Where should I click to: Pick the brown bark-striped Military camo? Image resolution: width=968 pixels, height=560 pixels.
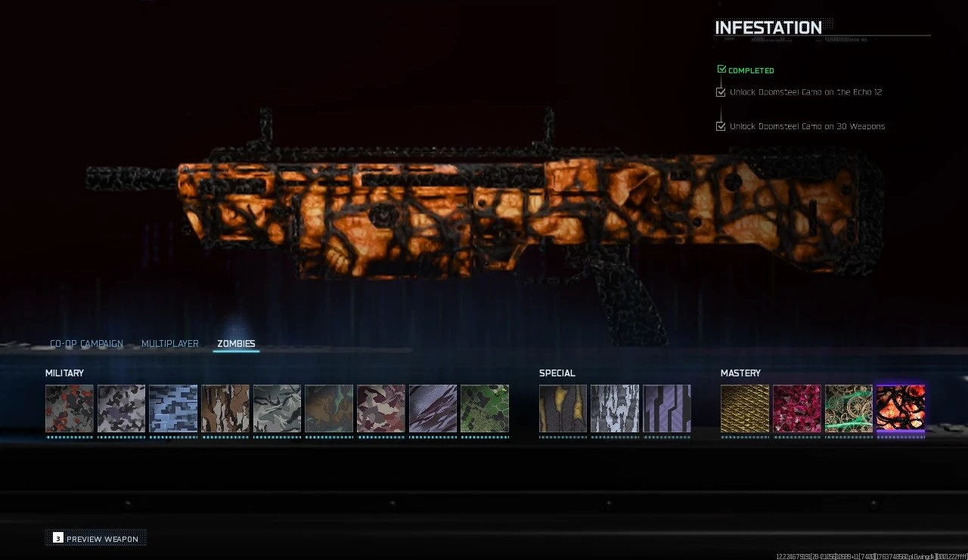click(x=225, y=409)
